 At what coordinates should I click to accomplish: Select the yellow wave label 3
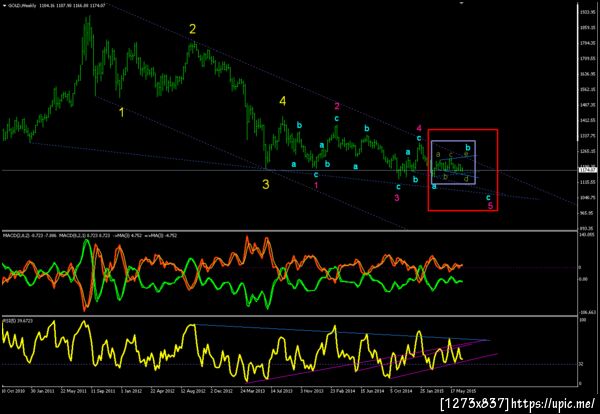click(266, 184)
